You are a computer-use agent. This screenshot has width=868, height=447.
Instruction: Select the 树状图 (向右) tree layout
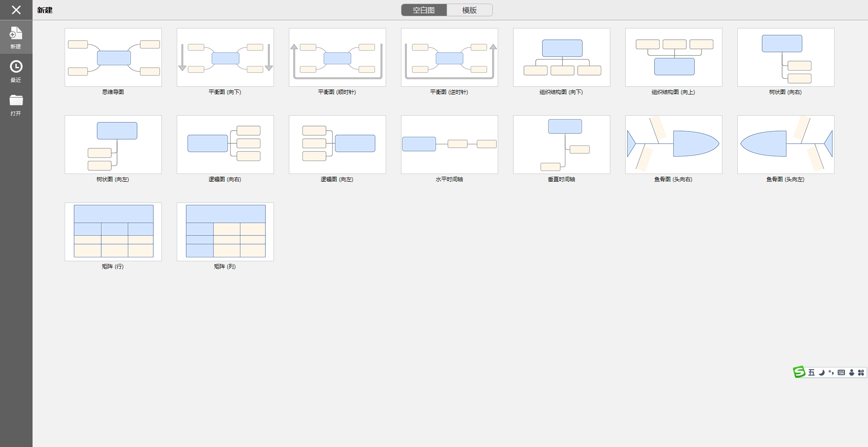786,57
